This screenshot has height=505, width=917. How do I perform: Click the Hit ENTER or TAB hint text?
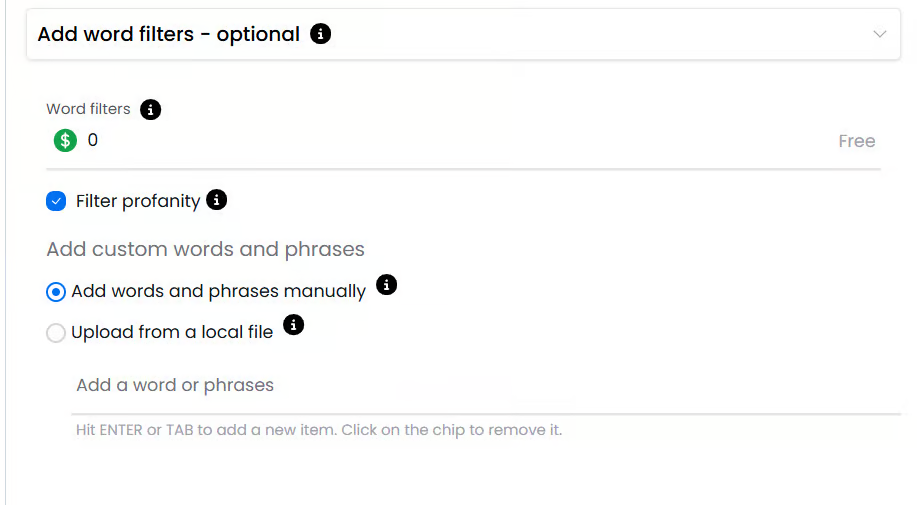pyautogui.click(x=319, y=431)
